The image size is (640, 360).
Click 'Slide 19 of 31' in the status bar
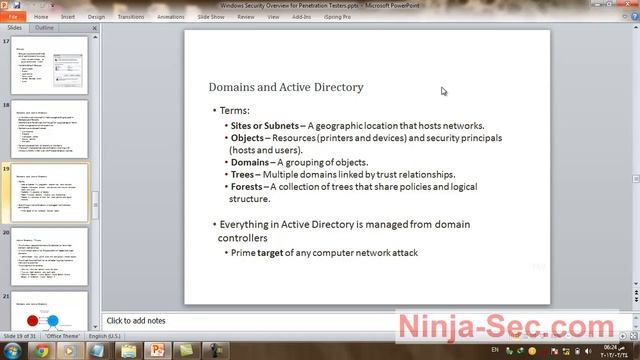pos(20,336)
